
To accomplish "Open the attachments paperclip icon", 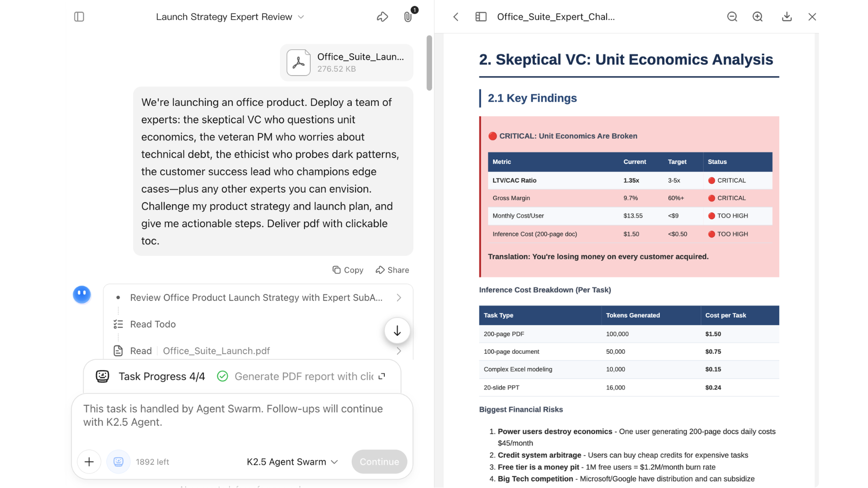I will point(408,17).
